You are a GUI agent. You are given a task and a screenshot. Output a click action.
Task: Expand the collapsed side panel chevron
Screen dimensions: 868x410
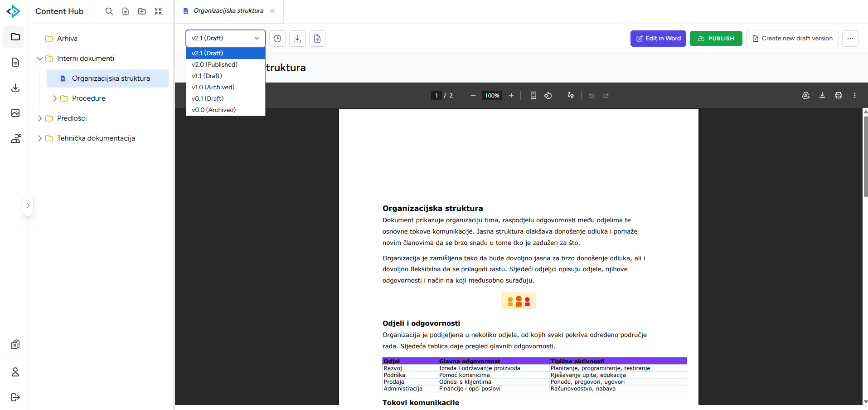pyautogui.click(x=28, y=205)
